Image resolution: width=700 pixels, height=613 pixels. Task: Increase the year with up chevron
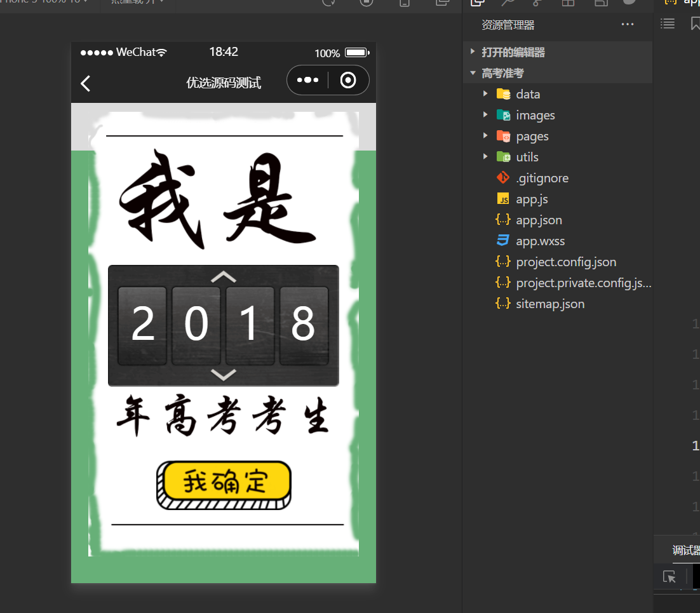click(223, 277)
